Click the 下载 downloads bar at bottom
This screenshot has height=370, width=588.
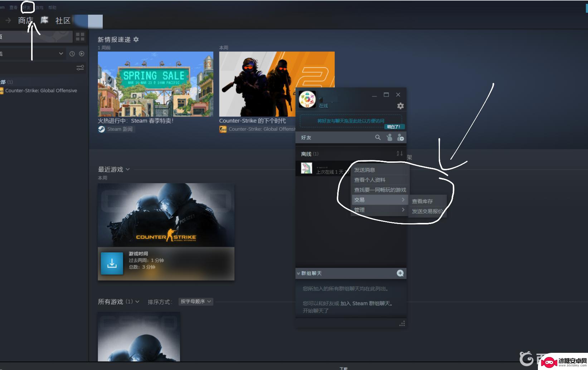coord(344,368)
